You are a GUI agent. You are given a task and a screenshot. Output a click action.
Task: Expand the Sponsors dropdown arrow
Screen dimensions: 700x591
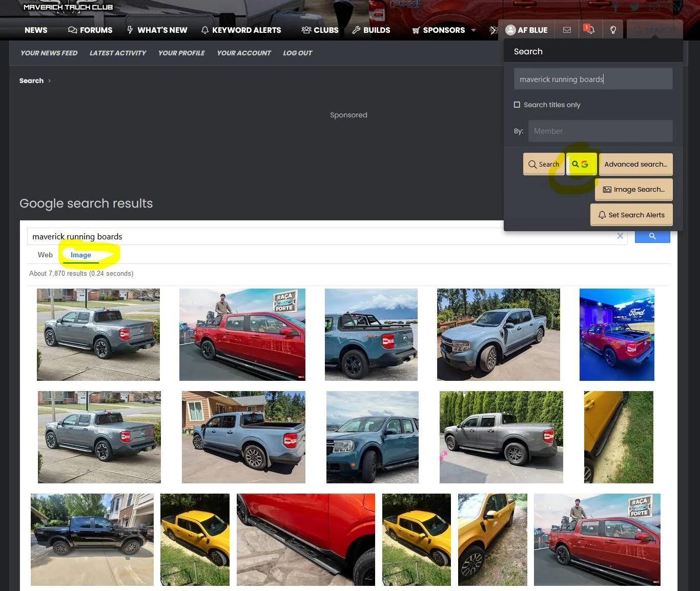(x=473, y=30)
